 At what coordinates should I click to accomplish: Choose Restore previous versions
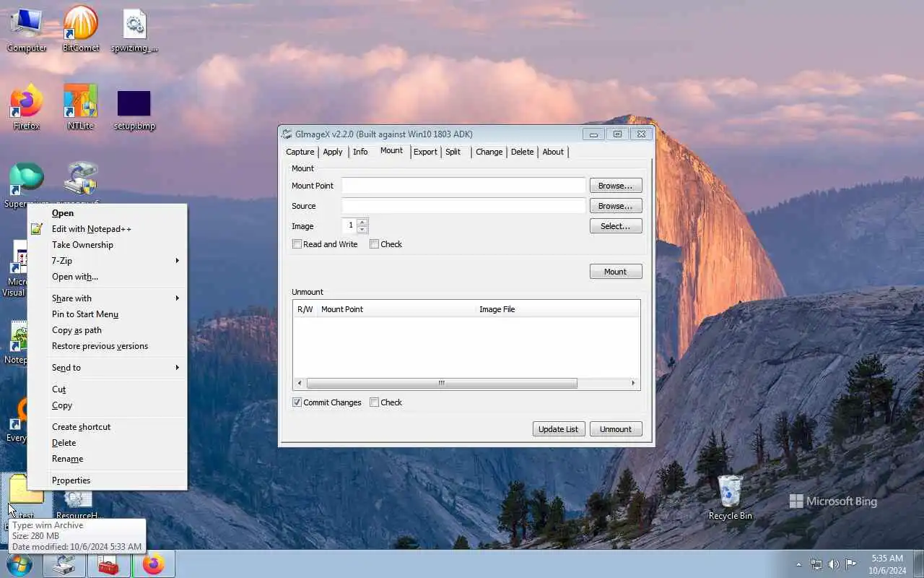click(107, 346)
